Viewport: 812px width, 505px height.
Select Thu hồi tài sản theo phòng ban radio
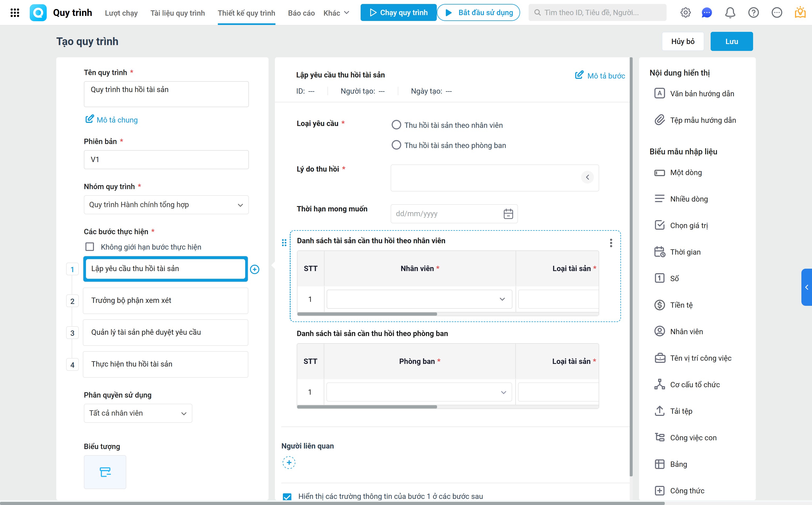pyautogui.click(x=396, y=145)
